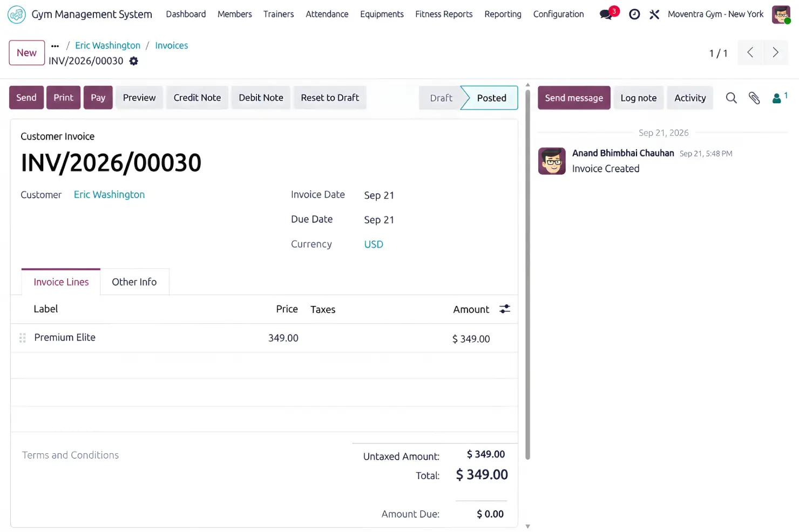Search messages in chatter
799x532 pixels.
click(x=731, y=98)
